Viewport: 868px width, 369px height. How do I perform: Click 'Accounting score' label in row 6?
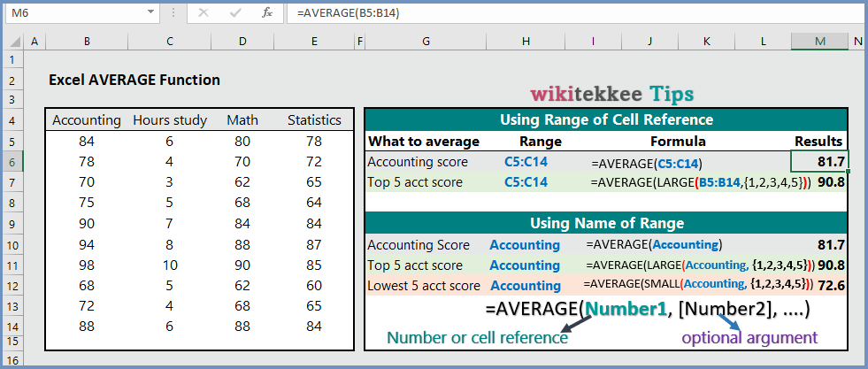418,163
